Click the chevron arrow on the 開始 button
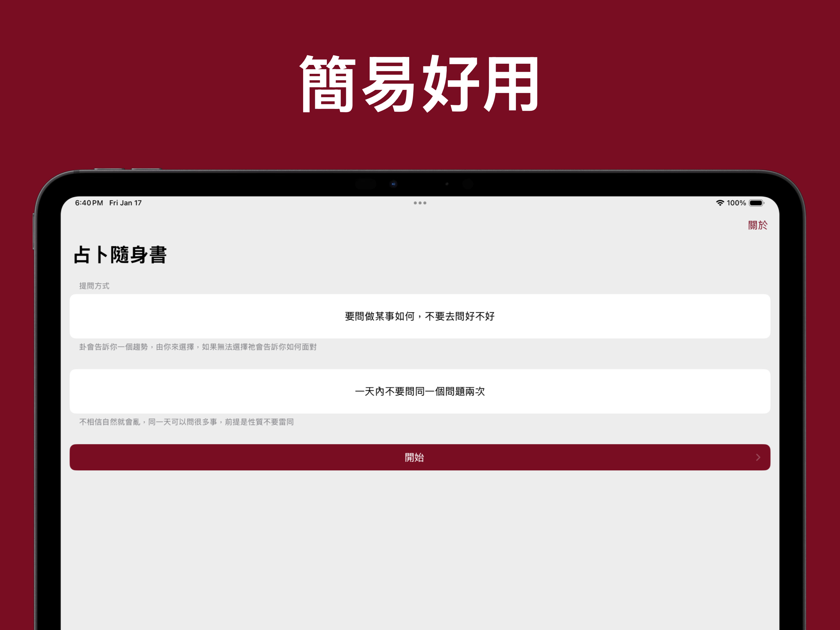Screen dimensions: 840x630 pyautogui.click(x=758, y=457)
